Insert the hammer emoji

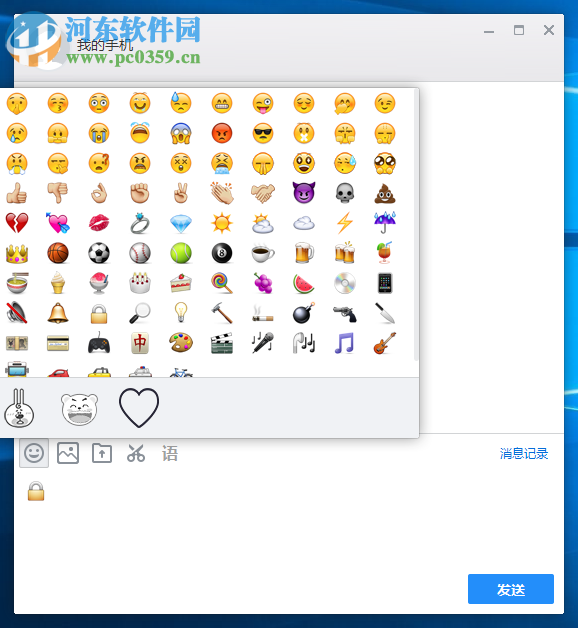[x=222, y=313]
